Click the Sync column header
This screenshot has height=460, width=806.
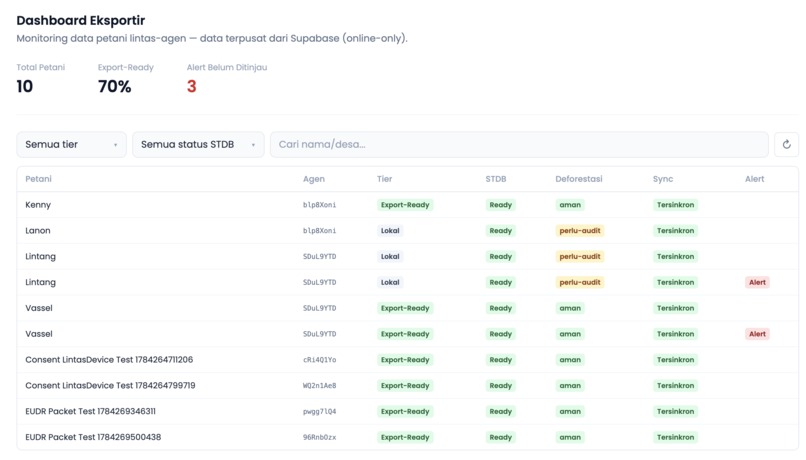663,179
